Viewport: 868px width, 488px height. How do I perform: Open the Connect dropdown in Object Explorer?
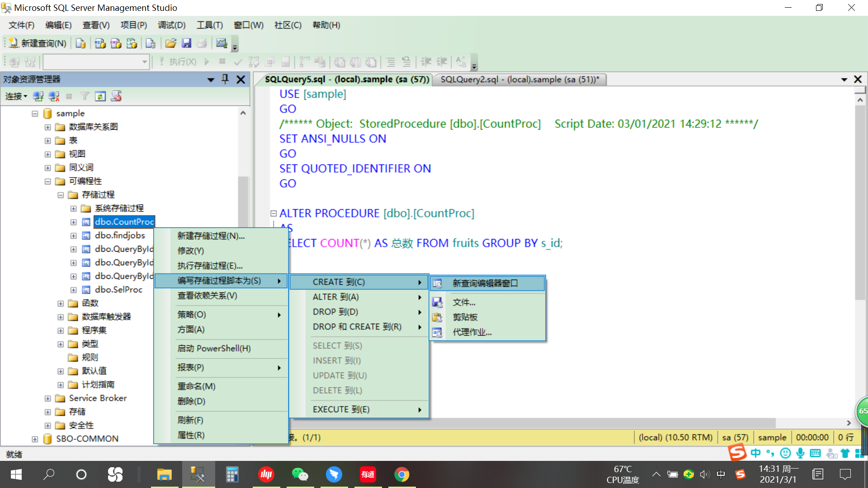16,96
